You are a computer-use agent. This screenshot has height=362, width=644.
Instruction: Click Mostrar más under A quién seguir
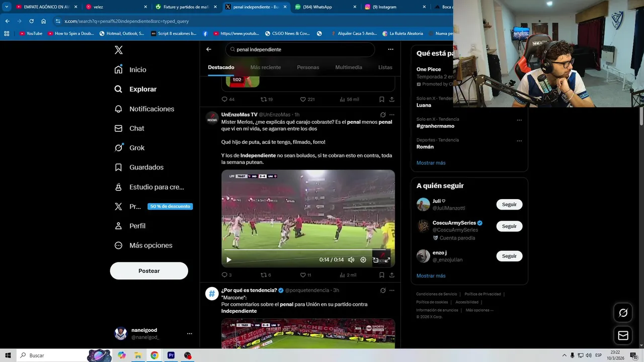tap(431, 276)
